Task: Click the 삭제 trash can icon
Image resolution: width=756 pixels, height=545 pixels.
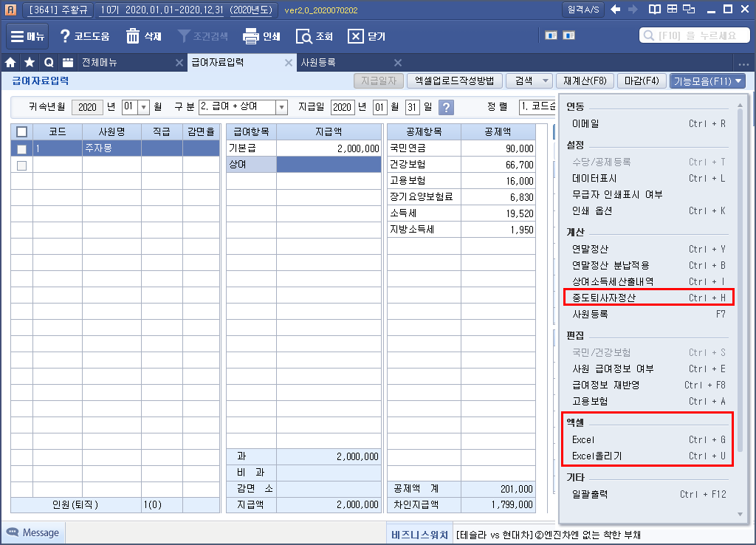Action: 133,36
